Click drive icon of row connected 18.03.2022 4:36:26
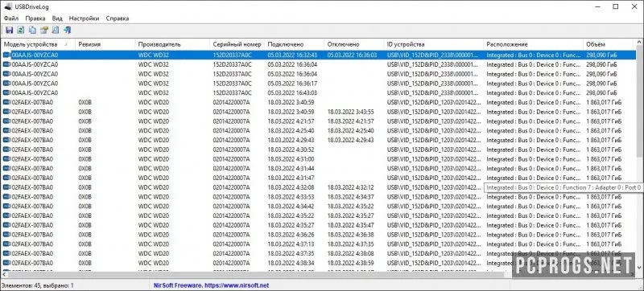The width and height of the screenshot is (644, 291). pyautogui.click(x=7, y=235)
